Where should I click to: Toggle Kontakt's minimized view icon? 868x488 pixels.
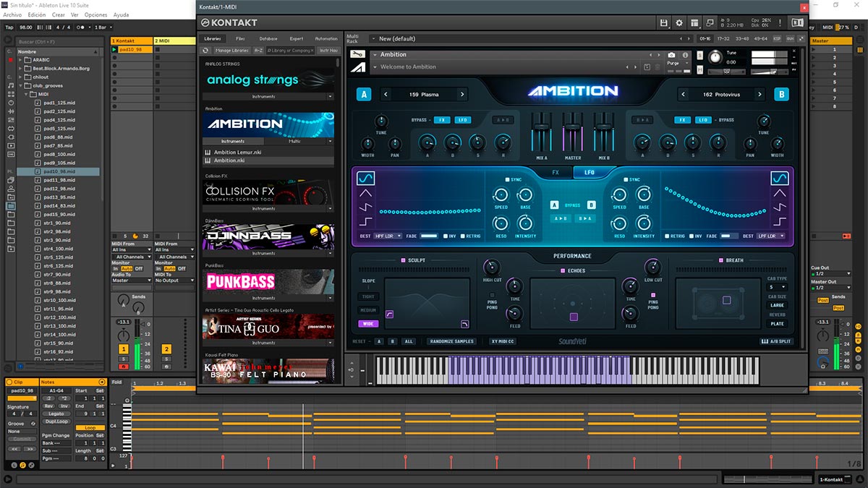pyautogui.click(x=711, y=23)
